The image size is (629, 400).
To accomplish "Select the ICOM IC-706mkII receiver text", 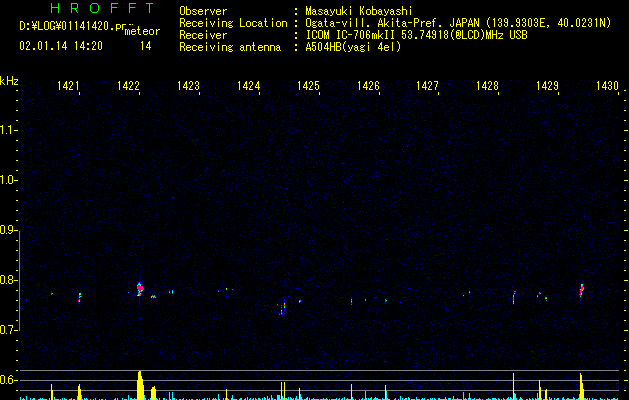I will (352, 35).
